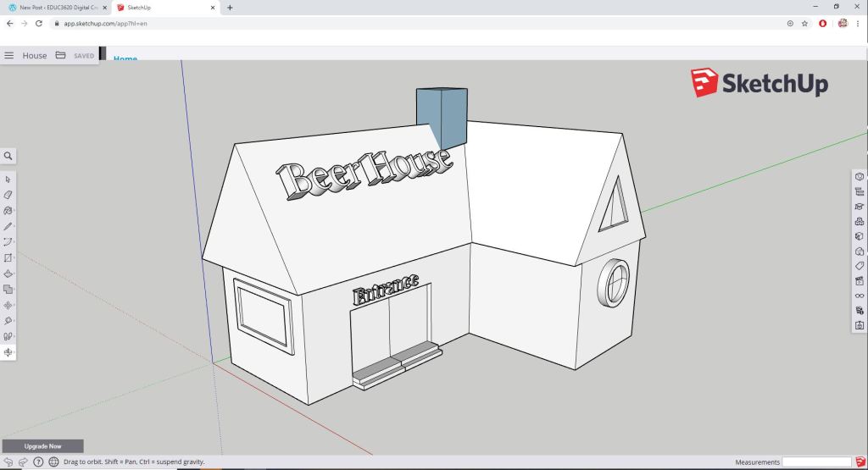This screenshot has height=470, width=868.
Task: Toggle the Display glasses panel
Action: click(860, 296)
